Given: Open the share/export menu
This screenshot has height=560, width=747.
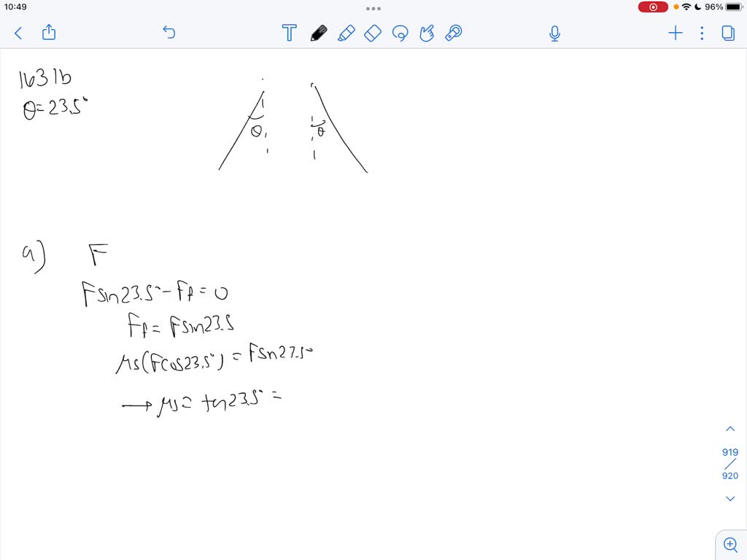Looking at the screenshot, I should pyautogui.click(x=49, y=32).
